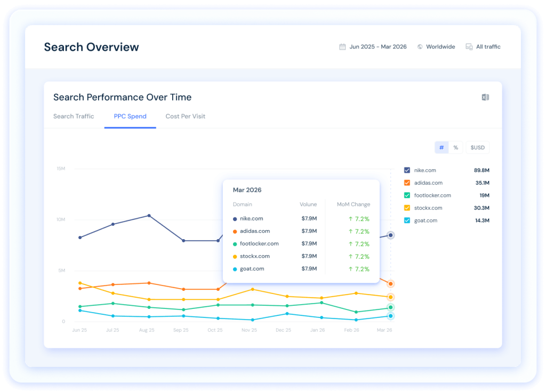The image size is (546, 392).
Task: Click stockx.com label in the legend
Action: [x=428, y=208]
